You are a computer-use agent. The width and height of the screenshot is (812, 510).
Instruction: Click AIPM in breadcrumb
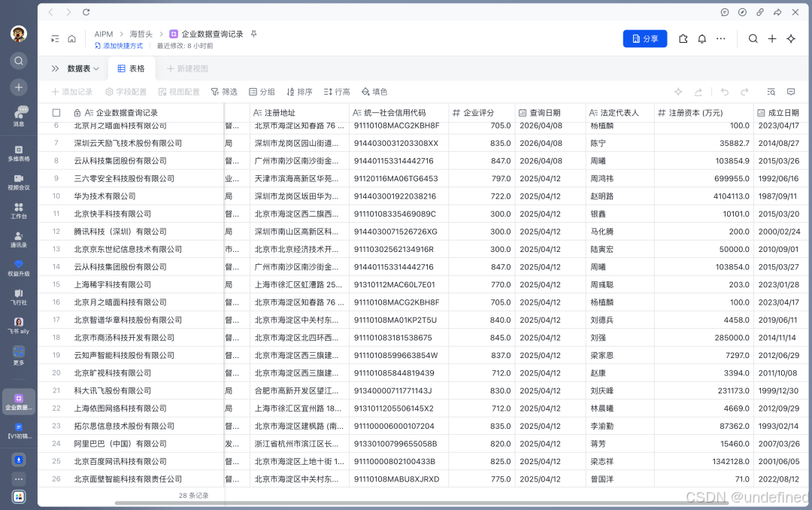point(104,34)
